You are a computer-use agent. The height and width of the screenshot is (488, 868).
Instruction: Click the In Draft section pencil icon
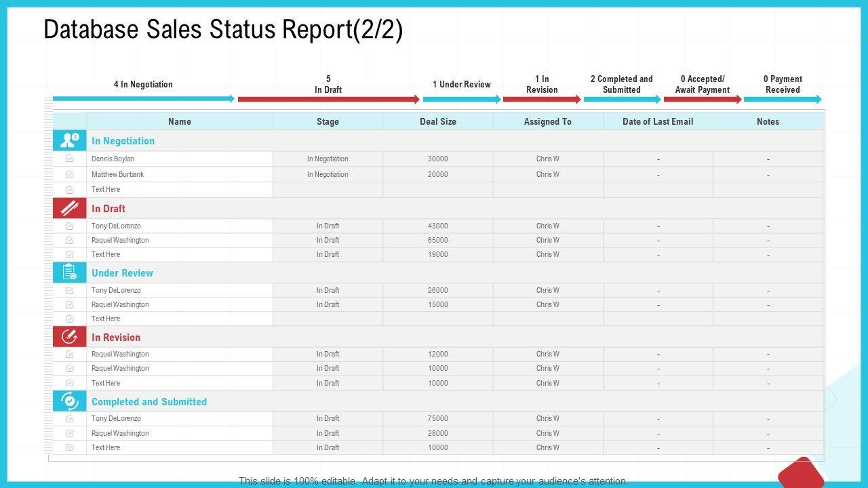70,208
